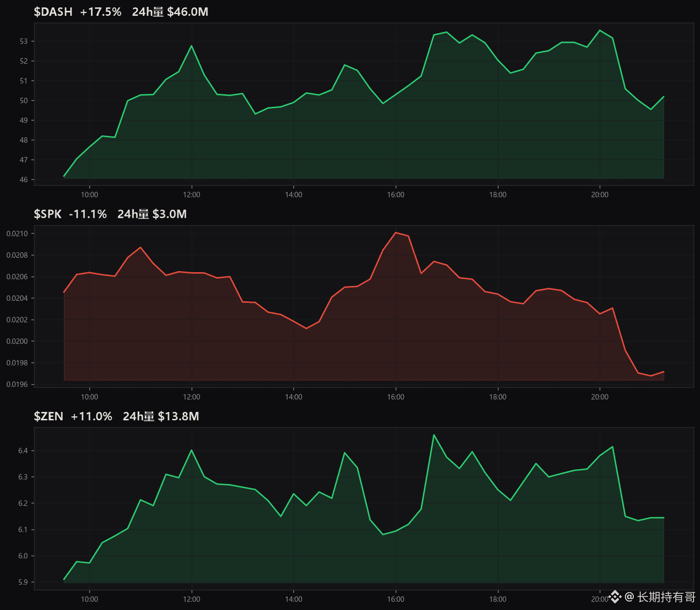700x610 pixels.
Task: Click the 16:00 tick on SPK chart
Action: click(396, 397)
